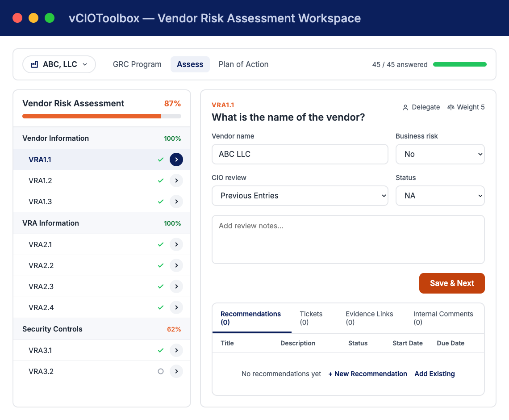Image resolution: width=509 pixels, height=420 pixels.
Task: Click the Weight 5 text label
Action: click(471, 107)
